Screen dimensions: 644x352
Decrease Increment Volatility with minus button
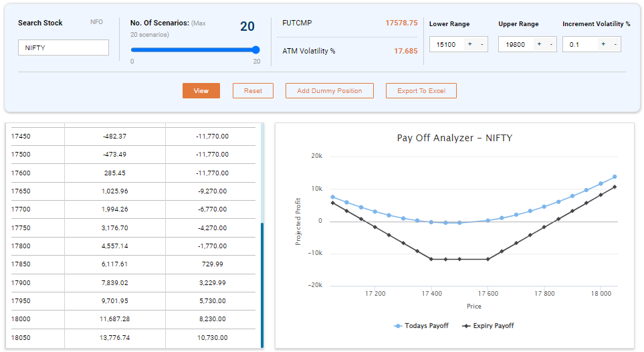[615, 44]
